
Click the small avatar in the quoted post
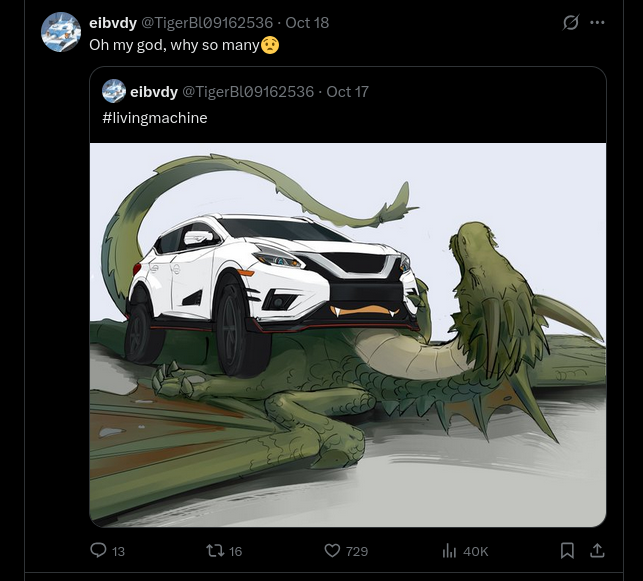(x=114, y=91)
